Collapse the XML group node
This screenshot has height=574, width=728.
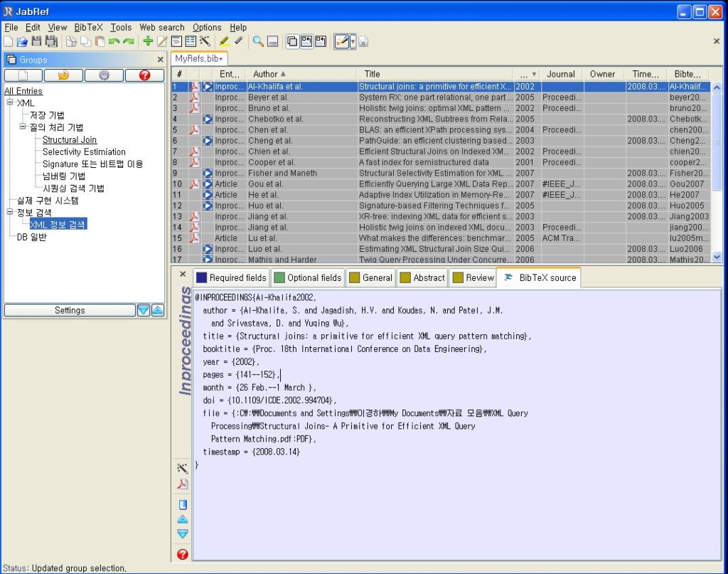(x=10, y=102)
